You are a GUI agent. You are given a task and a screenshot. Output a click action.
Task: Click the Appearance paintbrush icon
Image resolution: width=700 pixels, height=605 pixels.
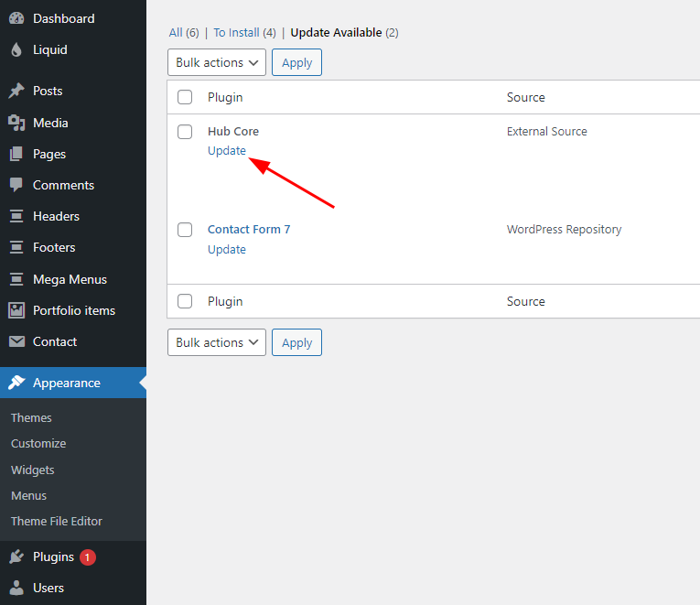pyautogui.click(x=16, y=383)
